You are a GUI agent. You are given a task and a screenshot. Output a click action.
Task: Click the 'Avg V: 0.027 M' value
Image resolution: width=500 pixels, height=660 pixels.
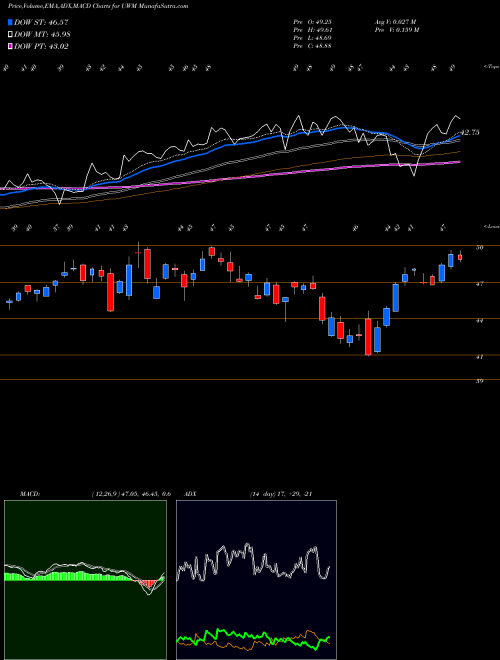pos(396,22)
